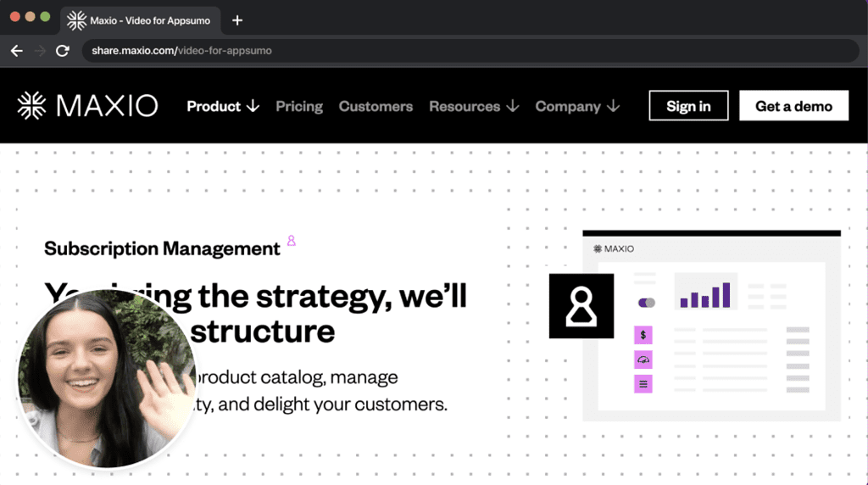
Task: Reload the page with the refresh icon
Action: 62,51
